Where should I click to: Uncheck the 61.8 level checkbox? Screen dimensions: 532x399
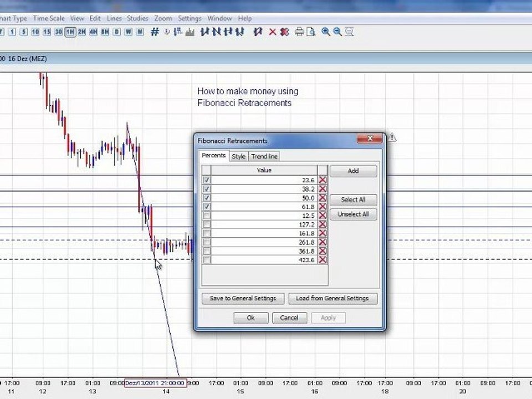click(206, 207)
